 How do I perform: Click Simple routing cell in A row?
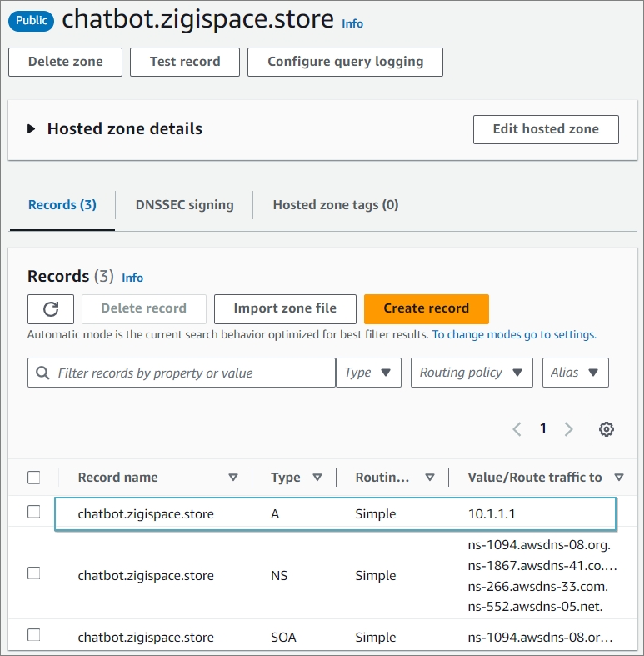tap(376, 513)
